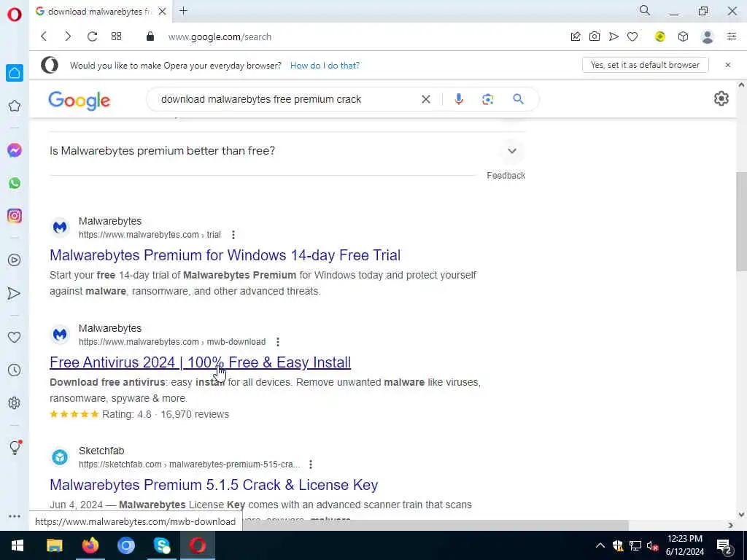Search by voice microphone icon

click(459, 99)
